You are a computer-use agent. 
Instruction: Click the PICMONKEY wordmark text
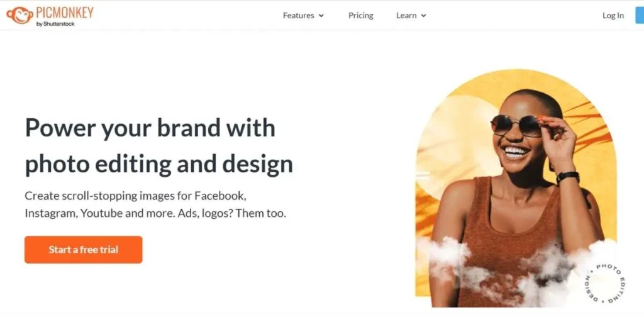click(x=65, y=13)
